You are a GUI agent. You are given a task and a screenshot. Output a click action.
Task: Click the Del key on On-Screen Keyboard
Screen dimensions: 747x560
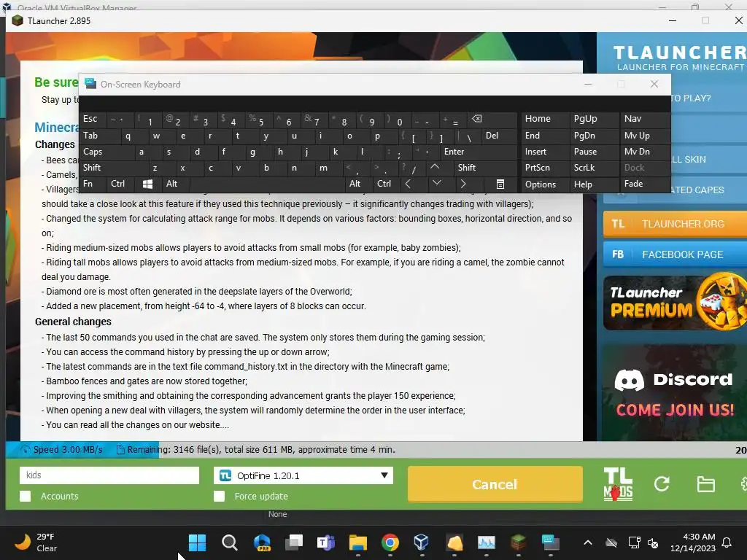click(x=499, y=136)
